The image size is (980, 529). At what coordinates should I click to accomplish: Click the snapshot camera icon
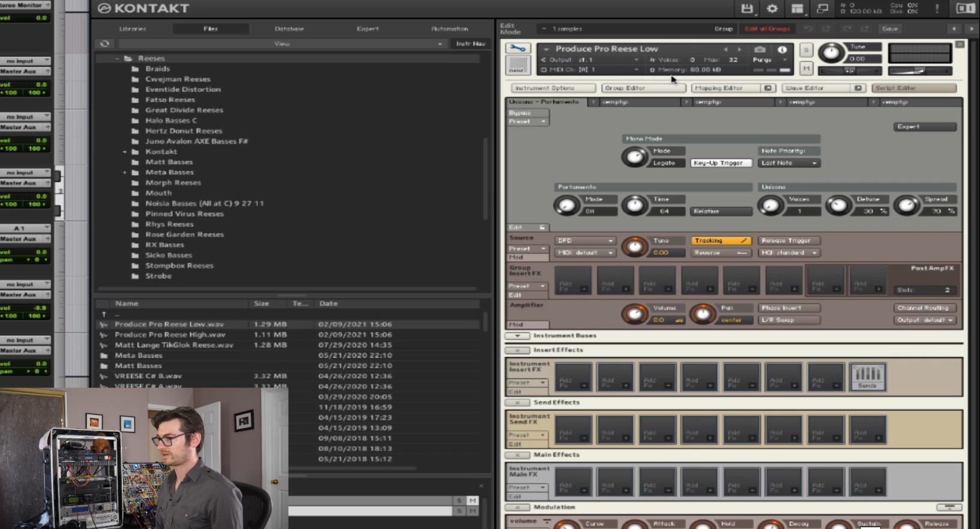click(760, 49)
